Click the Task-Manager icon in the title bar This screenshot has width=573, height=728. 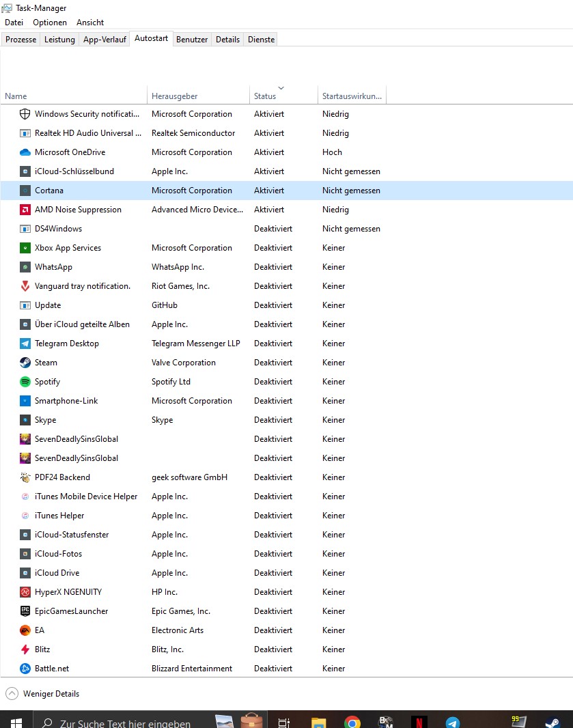(x=10, y=8)
